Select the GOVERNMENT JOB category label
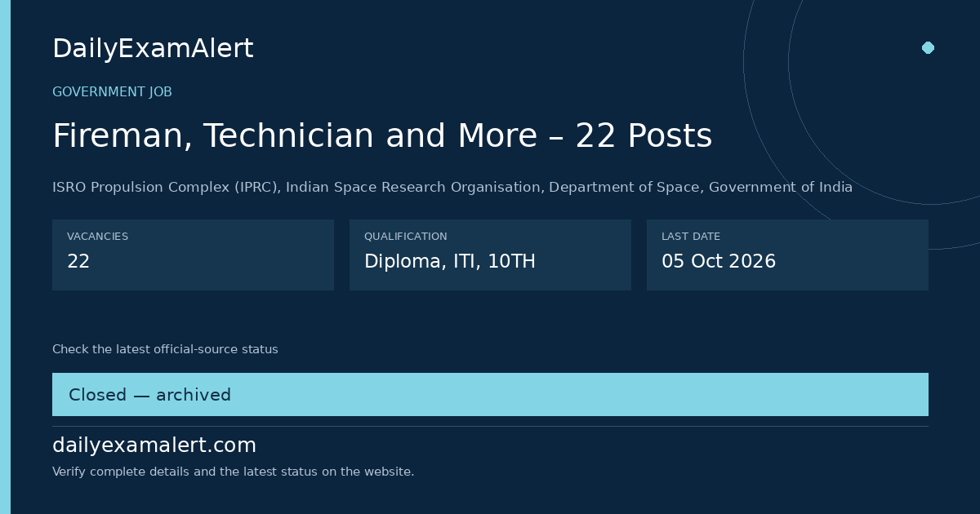The width and height of the screenshot is (980, 514). pyautogui.click(x=112, y=92)
